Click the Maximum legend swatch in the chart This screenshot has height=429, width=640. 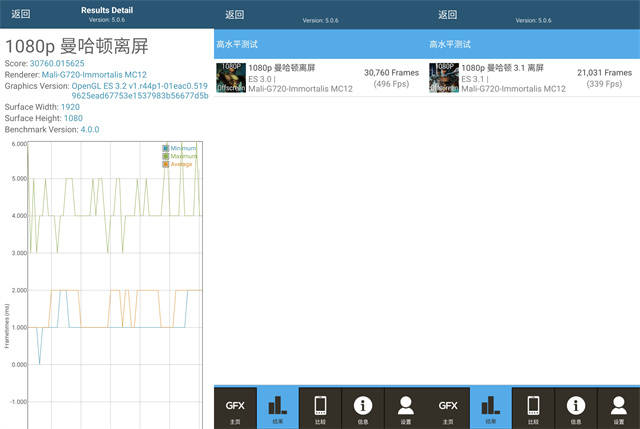click(166, 156)
